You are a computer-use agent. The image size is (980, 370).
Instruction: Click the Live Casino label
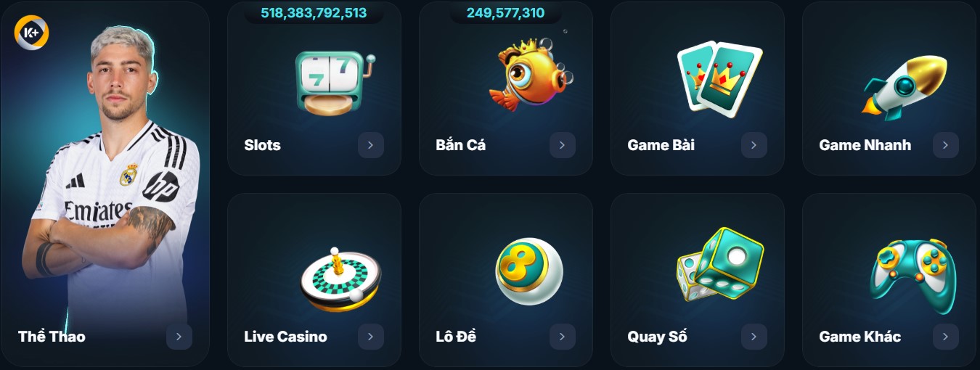tap(285, 337)
